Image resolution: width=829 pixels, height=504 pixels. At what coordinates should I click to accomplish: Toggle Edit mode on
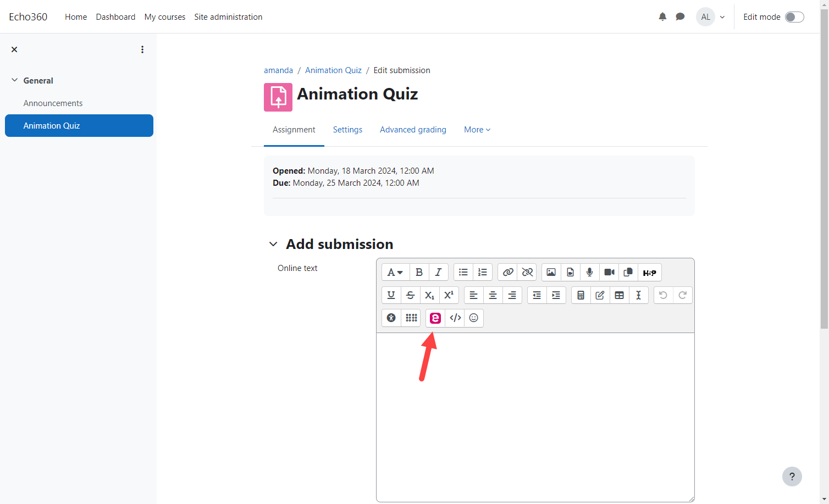794,17
